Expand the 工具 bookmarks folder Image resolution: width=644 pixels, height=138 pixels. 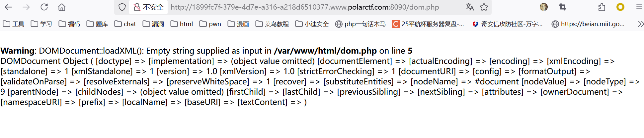coord(14,24)
